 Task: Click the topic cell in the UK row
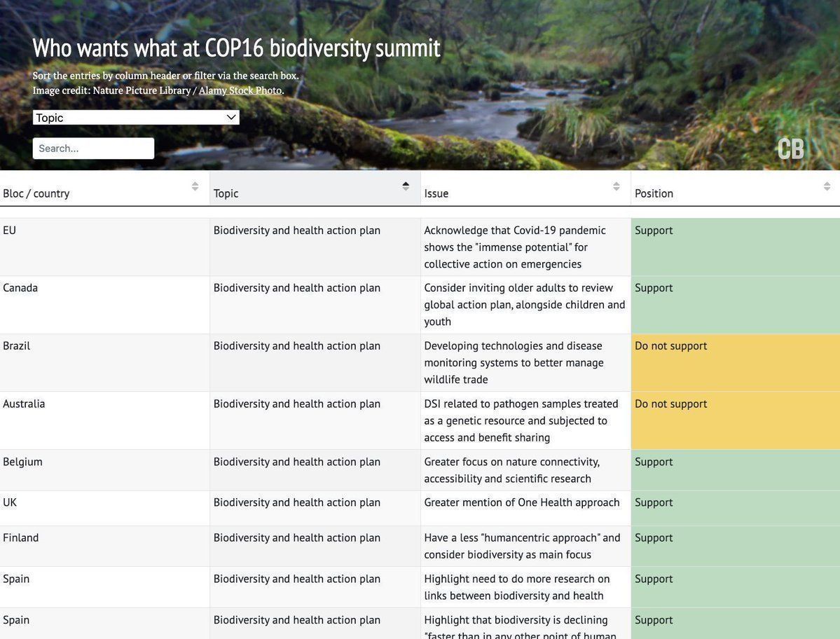click(315, 508)
